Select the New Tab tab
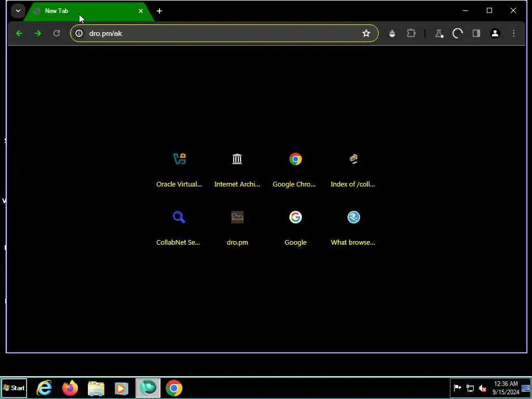Viewport: 532px width, 399px height. pos(89,11)
